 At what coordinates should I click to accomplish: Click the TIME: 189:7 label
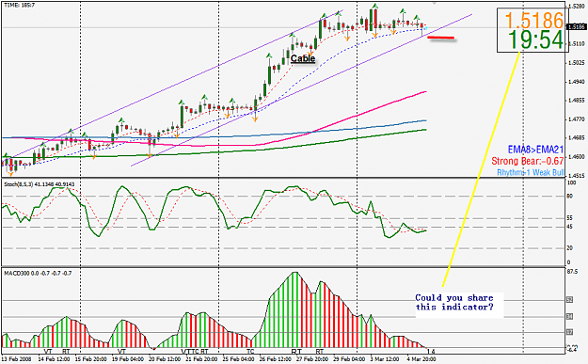[x=19, y=6]
